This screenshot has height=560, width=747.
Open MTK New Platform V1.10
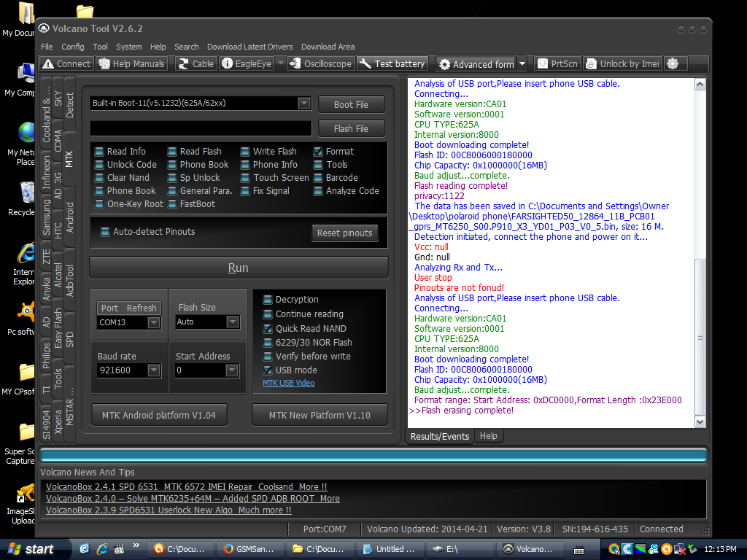point(320,415)
